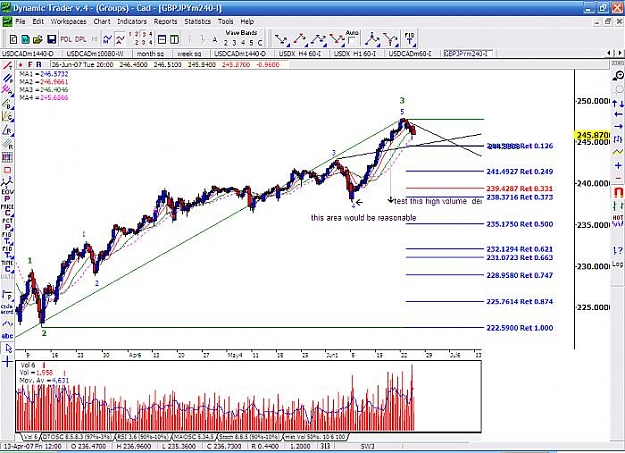Click the tab strip right scroll arrow
Screen dimensions: 625x453
click(620, 53)
